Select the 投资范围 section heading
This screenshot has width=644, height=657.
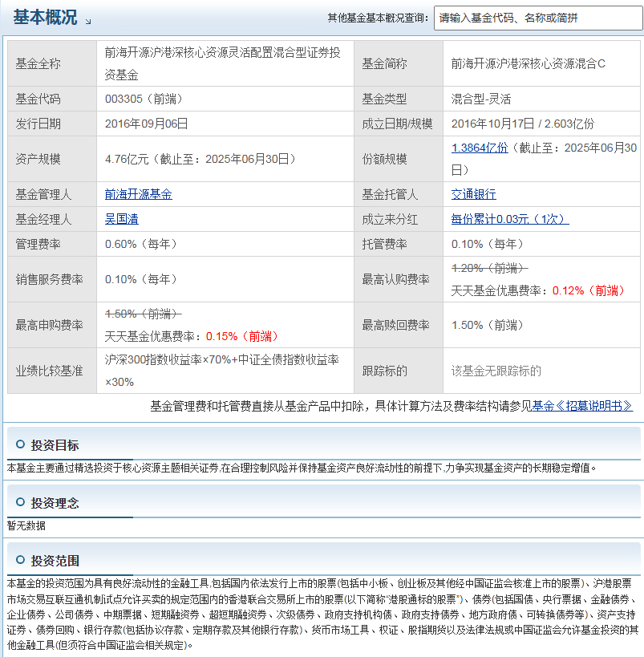(x=55, y=561)
